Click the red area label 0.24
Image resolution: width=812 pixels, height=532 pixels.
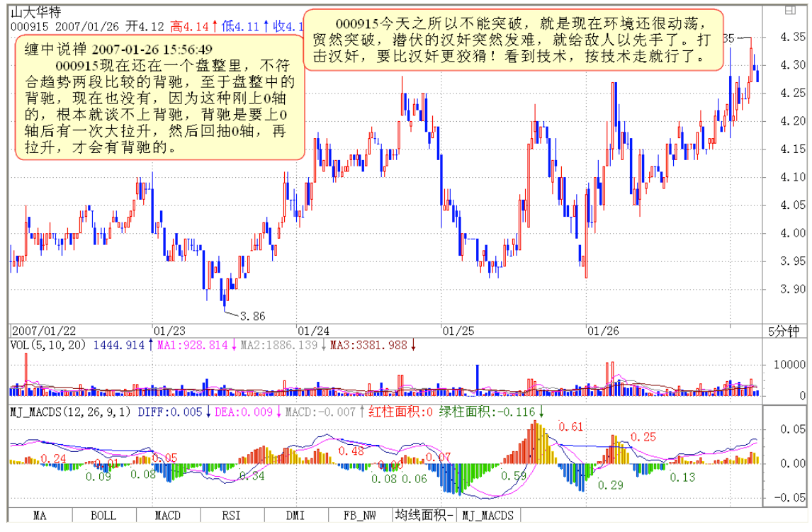coord(53,458)
